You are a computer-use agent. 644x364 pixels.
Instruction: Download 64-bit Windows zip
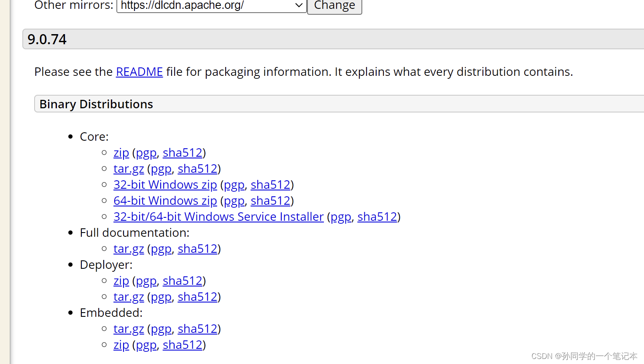coord(165,201)
